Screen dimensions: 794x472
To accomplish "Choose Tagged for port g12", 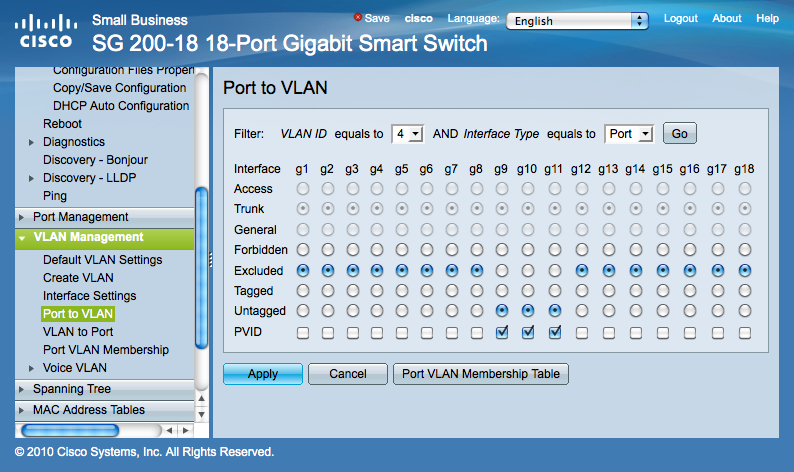I will click(x=582, y=291).
